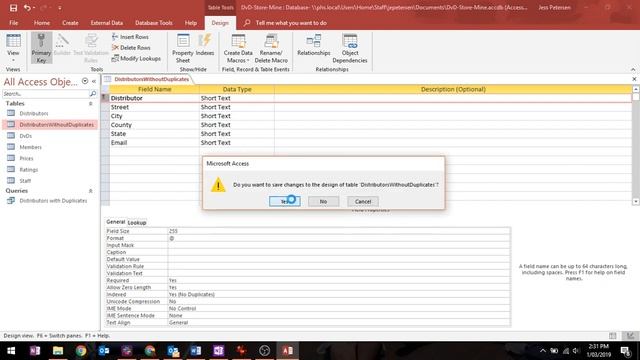Select the DvDs table
This screenshot has width=640, height=360.
[x=26, y=136]
